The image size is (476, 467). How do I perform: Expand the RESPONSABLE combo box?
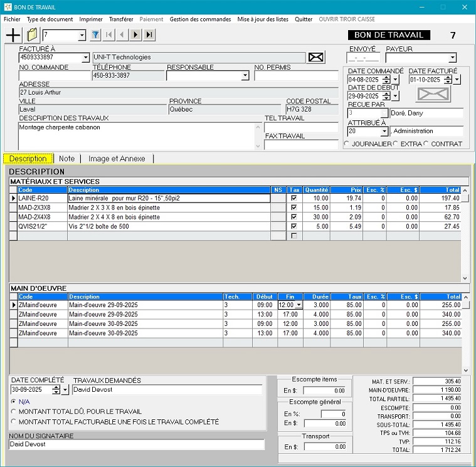[x=245, y=76]
